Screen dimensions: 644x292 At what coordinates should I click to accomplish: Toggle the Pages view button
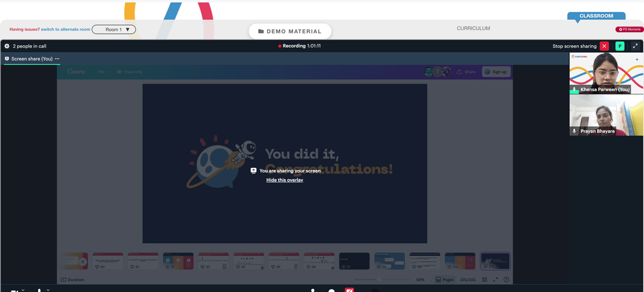coord(445,280)
